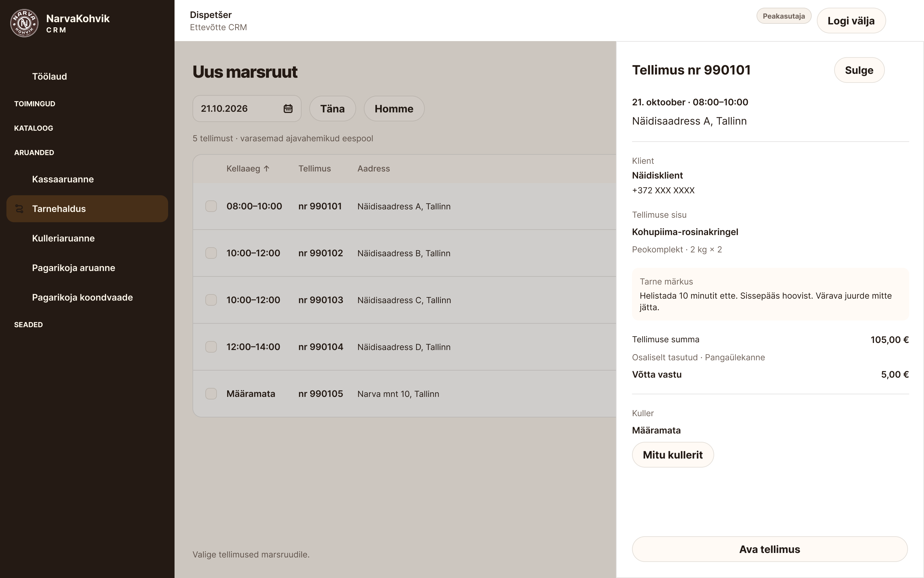
Task: Tick checkbox for order nr 990104
Action: click(x=211, y=347)
